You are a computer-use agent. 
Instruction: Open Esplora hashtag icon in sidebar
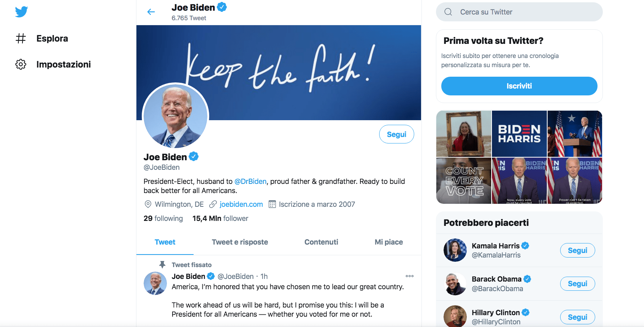pyautogui.click(x=21, y=39)
